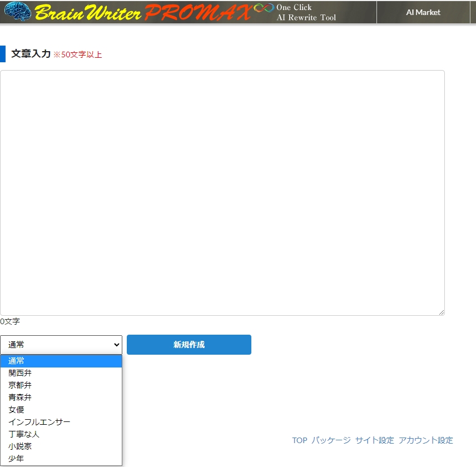The width and height of the screenshot is (476, 467).
Task: Pick インフルエンサー from the dropdown list
Action: tap(39, 422)
